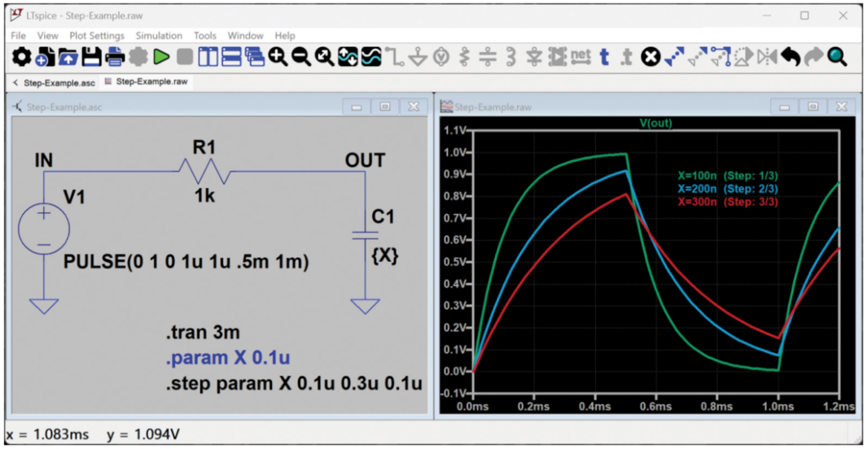Open the Plot Settings menu
This screenshot has width=868, height=449.
[x=97, y=36]
